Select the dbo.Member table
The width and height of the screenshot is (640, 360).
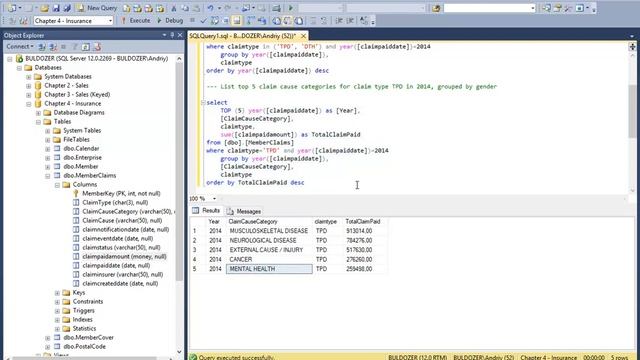click(80, 167)
